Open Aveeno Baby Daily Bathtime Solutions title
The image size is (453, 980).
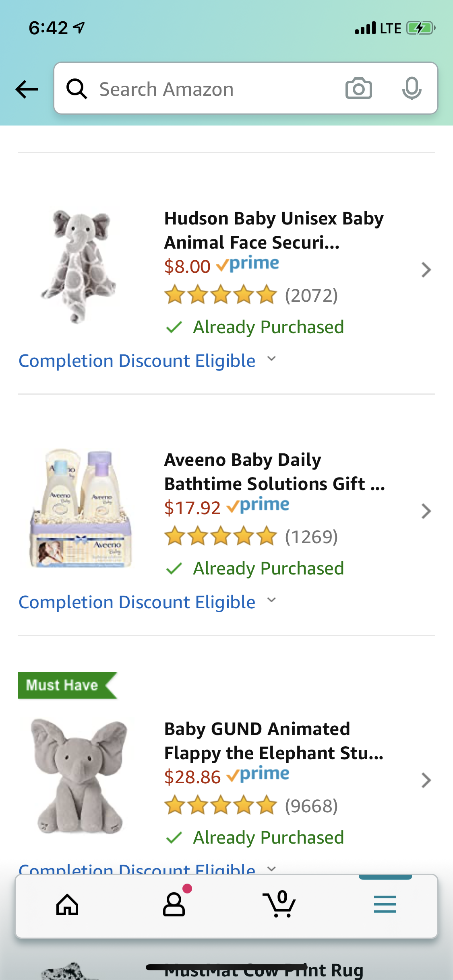(x=274, y=471)
